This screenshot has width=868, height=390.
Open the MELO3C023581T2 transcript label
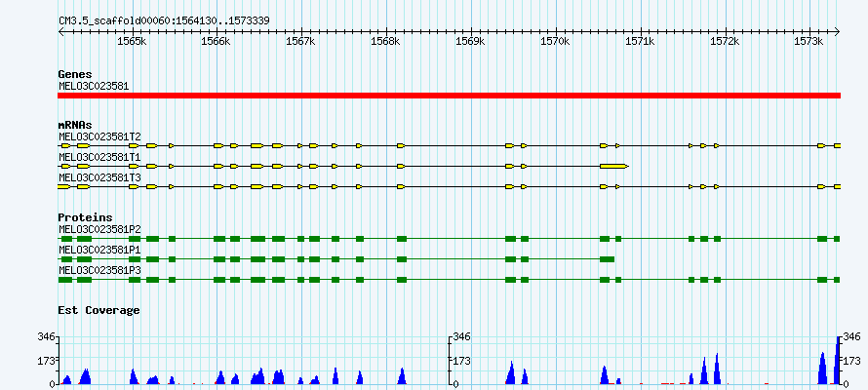tap(99, 136)
